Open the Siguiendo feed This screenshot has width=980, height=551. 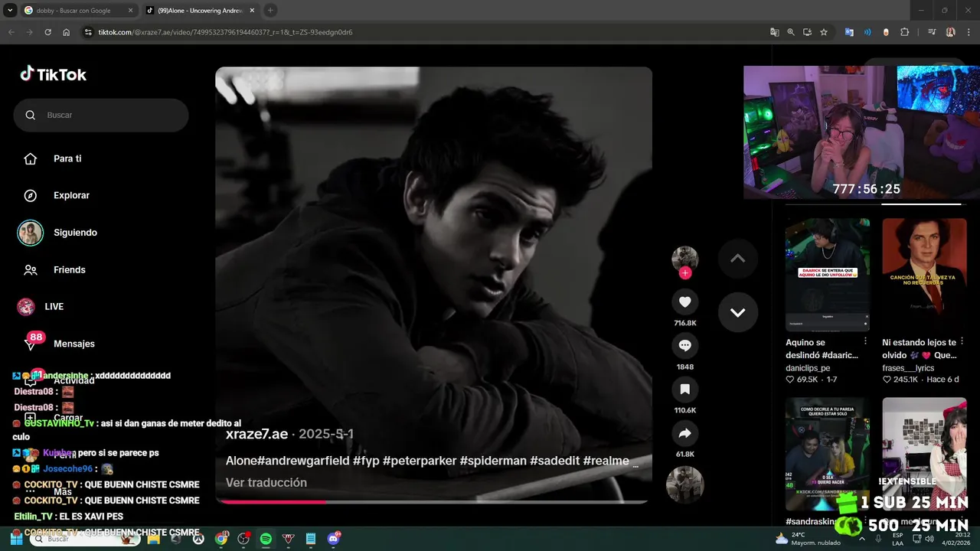75,233
